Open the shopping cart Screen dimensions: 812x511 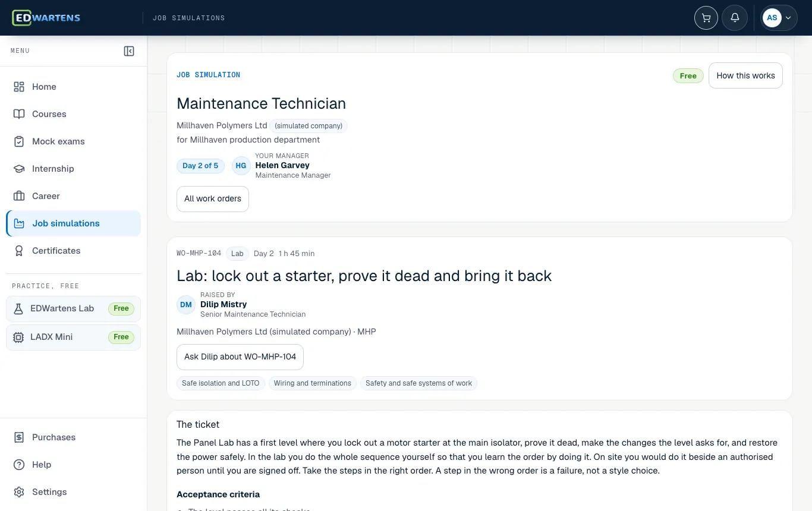(x=706, y=18)
